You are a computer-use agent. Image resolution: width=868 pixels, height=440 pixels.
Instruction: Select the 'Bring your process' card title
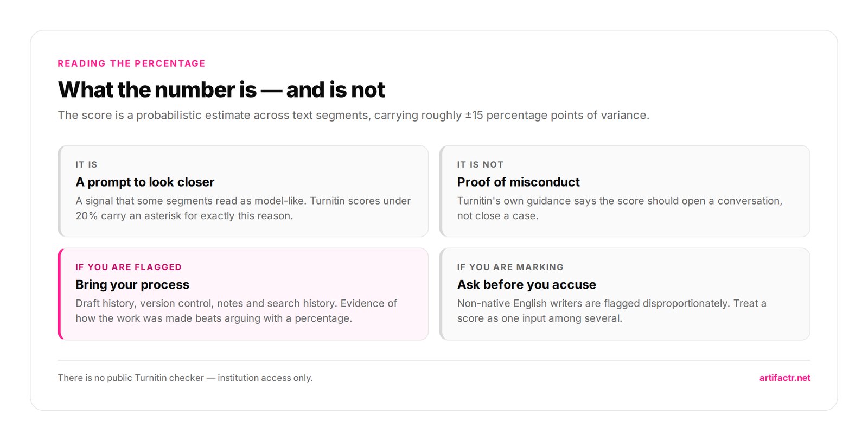click(132, 284)
